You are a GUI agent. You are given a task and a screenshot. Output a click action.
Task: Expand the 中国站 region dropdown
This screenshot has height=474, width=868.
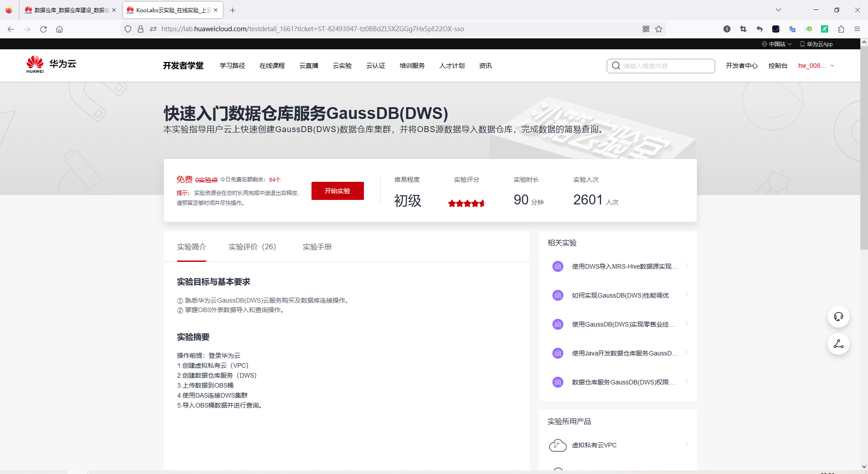[777, 44]
